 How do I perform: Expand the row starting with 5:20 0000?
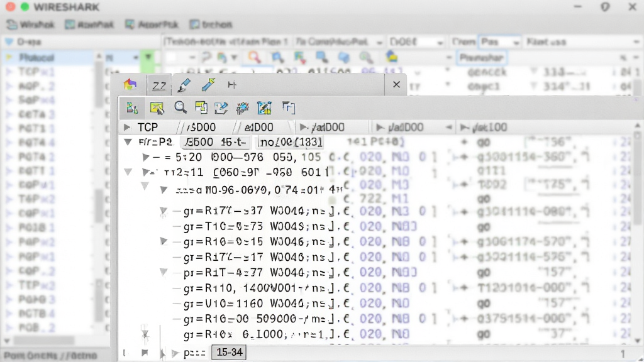145,157
